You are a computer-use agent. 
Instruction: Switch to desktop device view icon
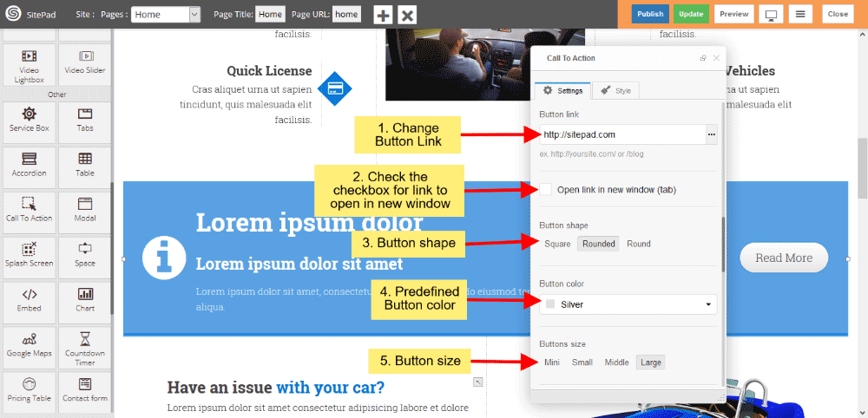pos(771,15)
